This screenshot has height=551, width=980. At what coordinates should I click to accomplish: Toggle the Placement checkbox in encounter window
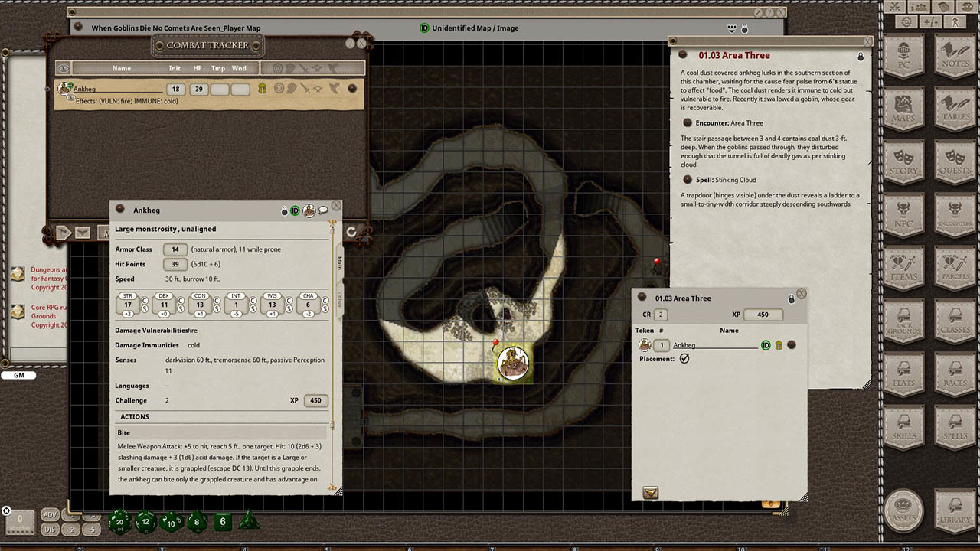pyautogui.click(x=684, y=358)
